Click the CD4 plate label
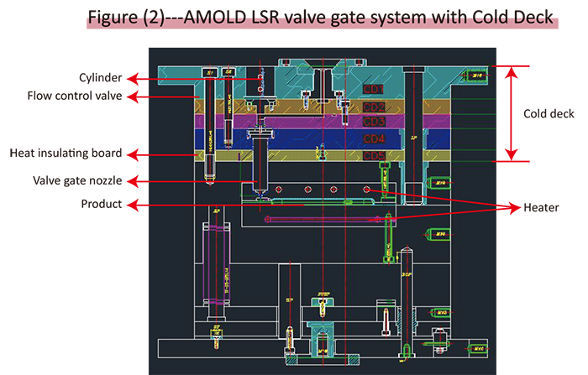The width and height of the screenshot is (588, 375). tap(374, 139)
